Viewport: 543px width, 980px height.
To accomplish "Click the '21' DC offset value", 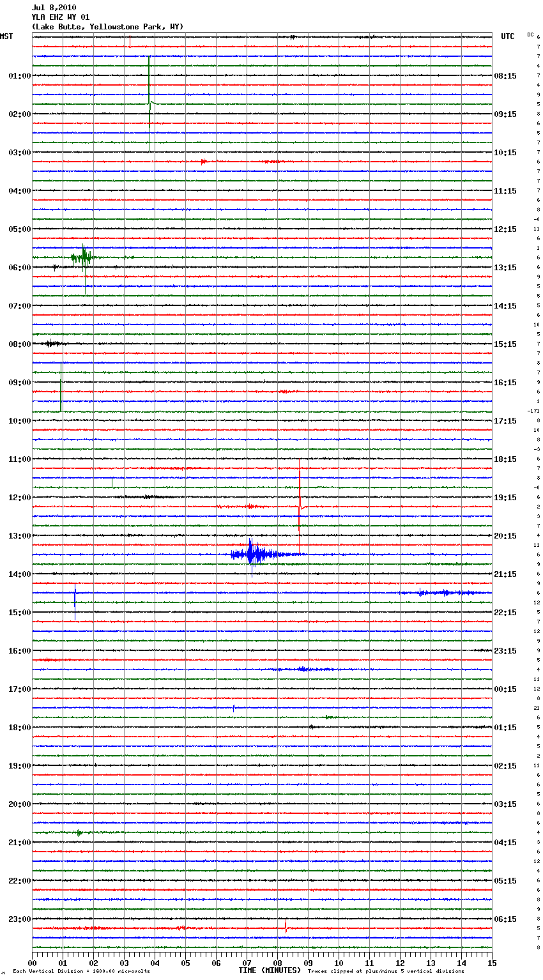I will [x=537, y=708].
